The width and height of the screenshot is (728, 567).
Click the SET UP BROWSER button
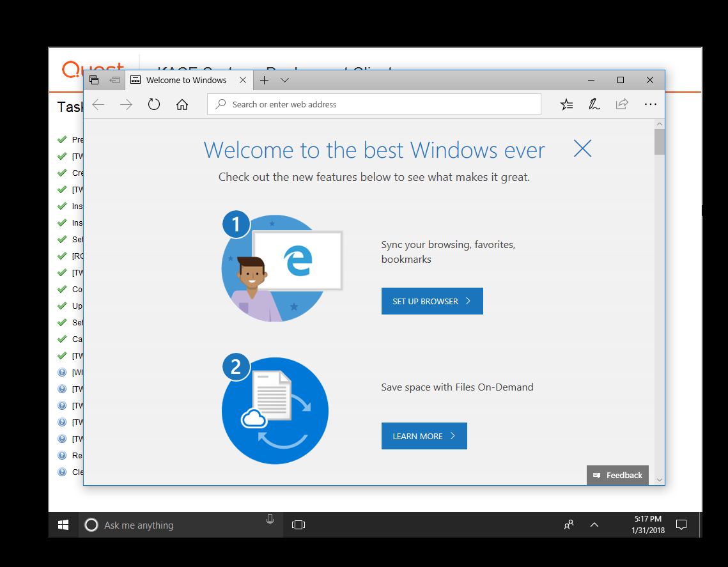[432, 301]
